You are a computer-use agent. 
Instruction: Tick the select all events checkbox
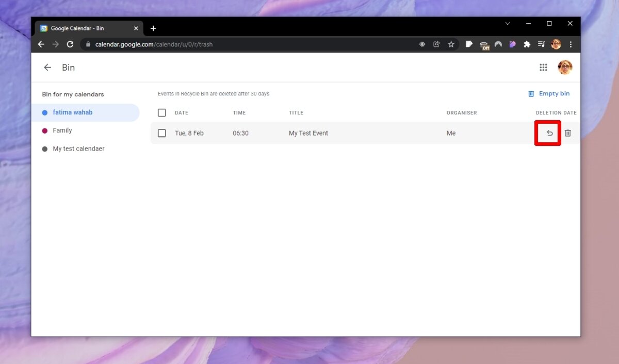162,113
